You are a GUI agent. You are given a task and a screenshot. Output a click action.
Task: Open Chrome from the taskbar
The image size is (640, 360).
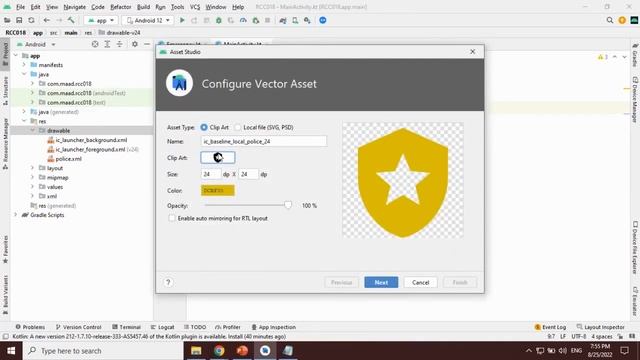219,351
